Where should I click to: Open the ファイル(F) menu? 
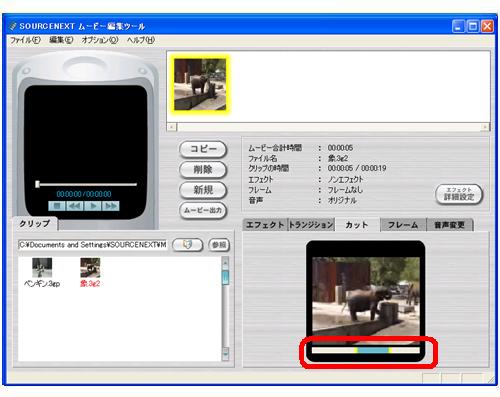tap(25, 40)
